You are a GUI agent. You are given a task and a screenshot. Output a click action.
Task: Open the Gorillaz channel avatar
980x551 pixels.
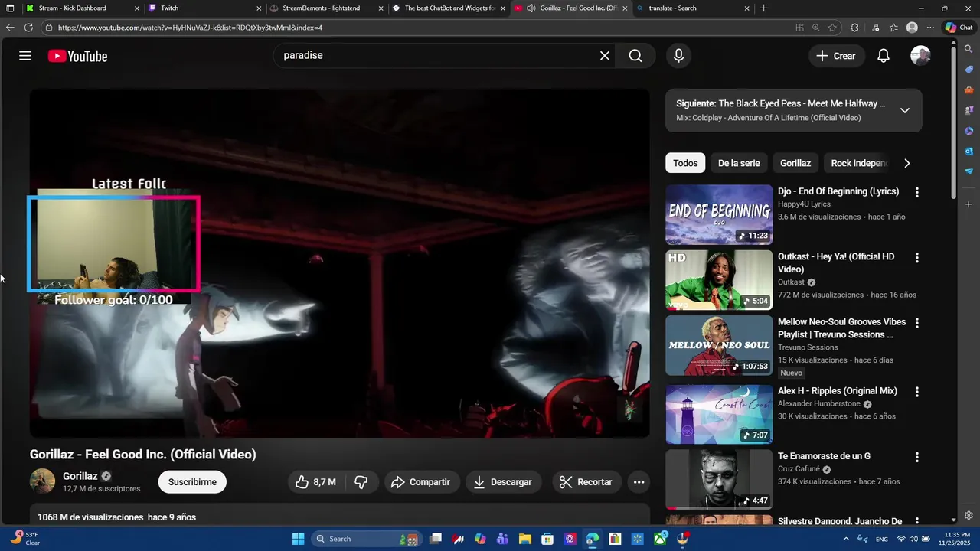coord(42,481)
